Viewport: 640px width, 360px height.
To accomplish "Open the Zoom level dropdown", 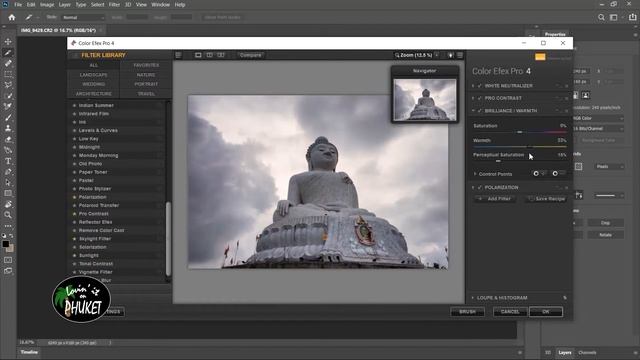I will coord(437,55).
